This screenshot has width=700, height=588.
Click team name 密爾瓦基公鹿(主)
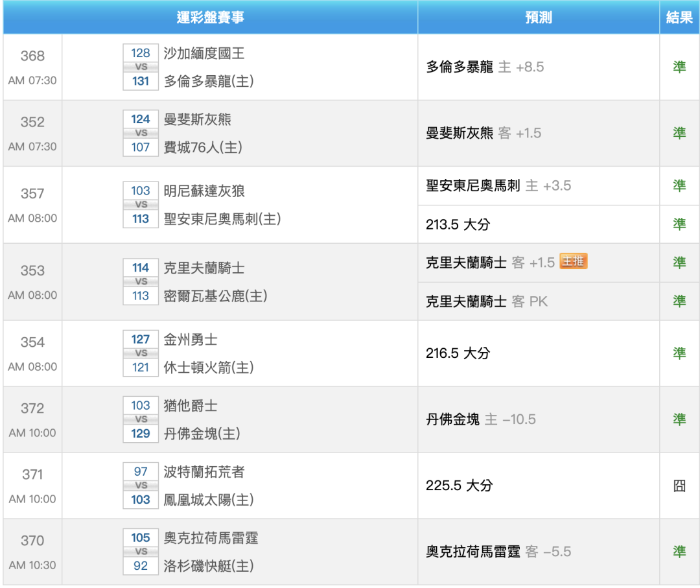(215, 296)
